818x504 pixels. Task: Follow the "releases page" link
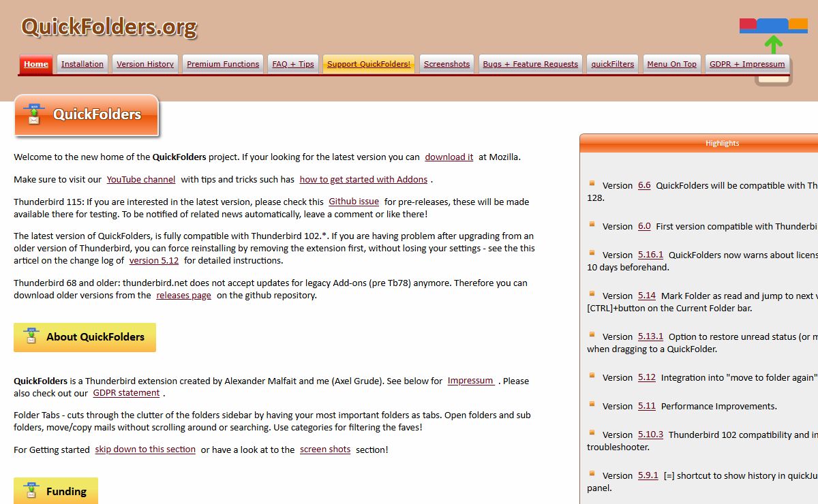[x=183, y=295]
